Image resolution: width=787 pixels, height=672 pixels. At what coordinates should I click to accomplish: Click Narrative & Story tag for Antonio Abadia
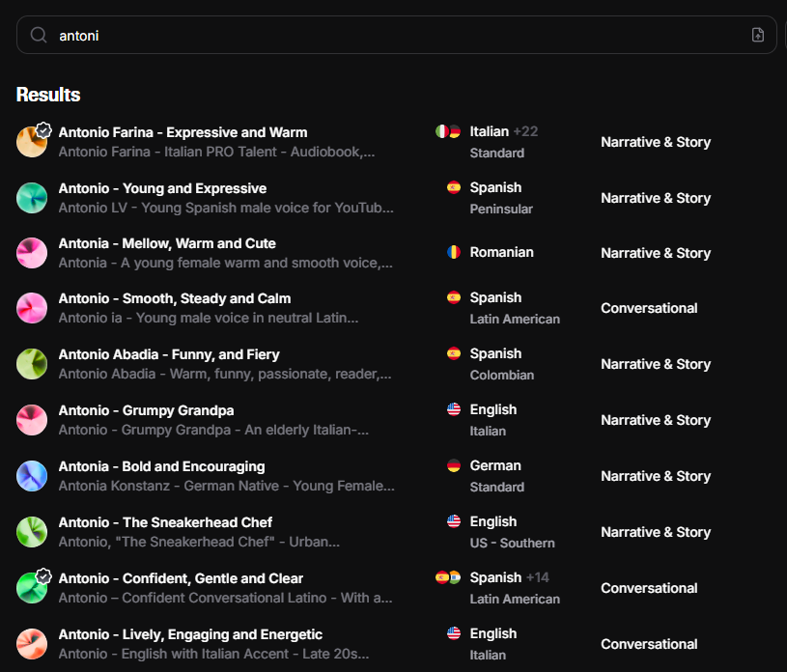pos(655,364)
